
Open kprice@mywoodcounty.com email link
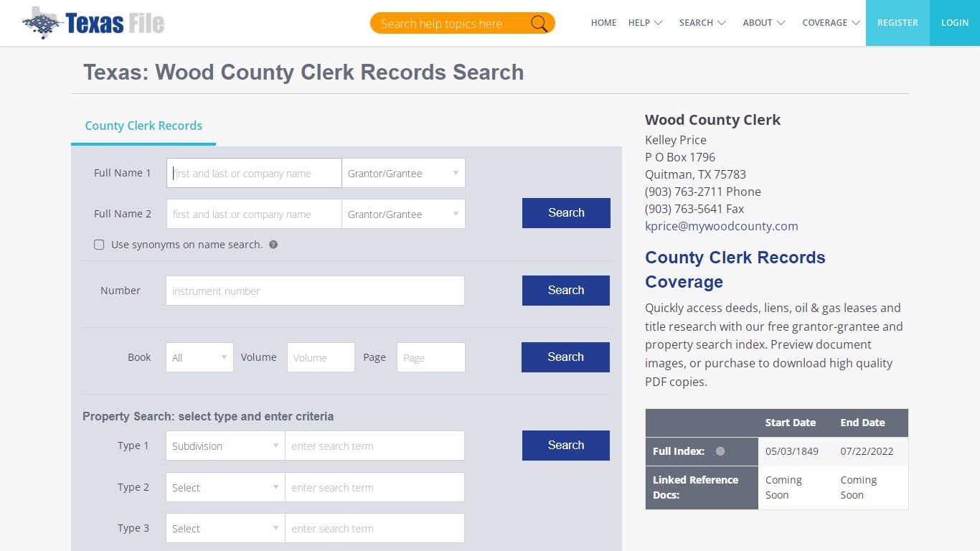(721, 226)
